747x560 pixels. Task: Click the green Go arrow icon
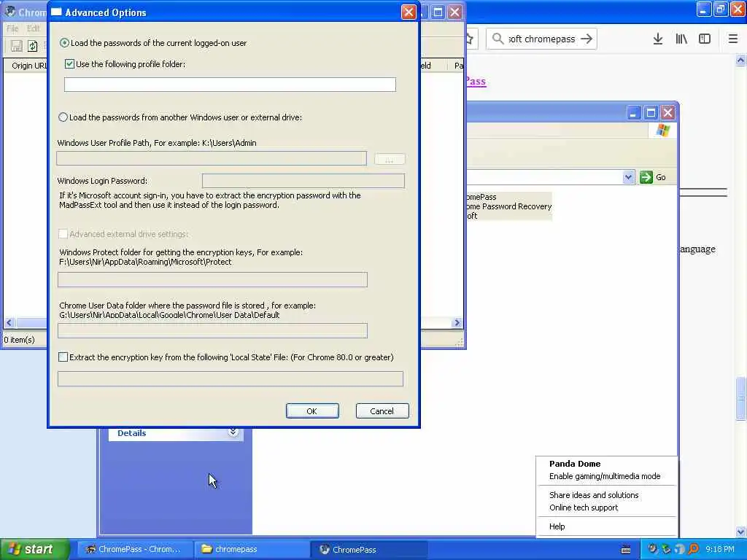tap(646, 177)
